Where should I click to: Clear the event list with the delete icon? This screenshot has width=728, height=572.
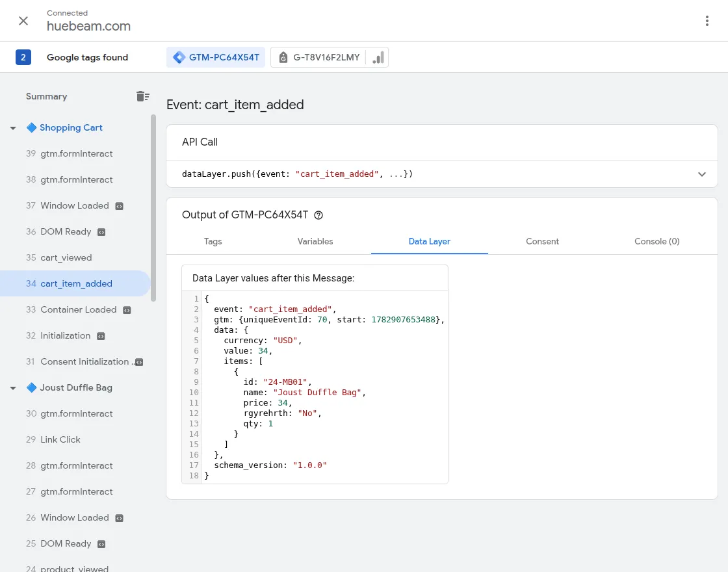[142, 96]
